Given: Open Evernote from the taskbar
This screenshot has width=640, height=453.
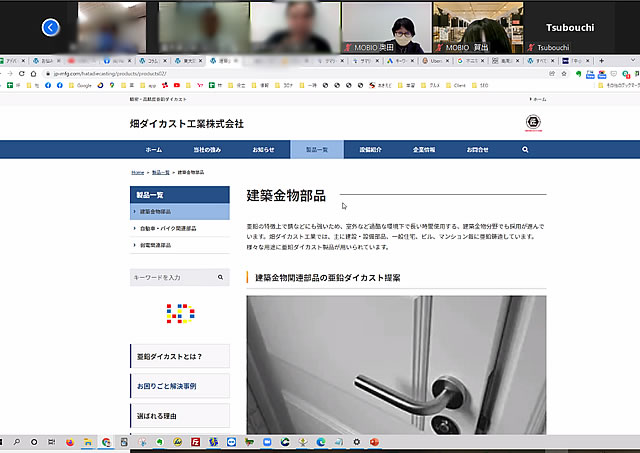Looking at the screenshot, I should (160, 442).
